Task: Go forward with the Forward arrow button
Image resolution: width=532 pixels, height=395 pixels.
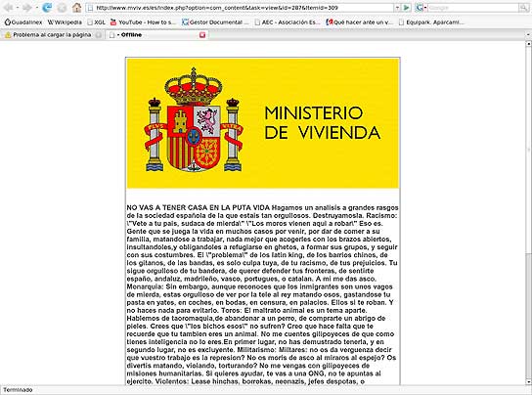Action: (26, 8)
